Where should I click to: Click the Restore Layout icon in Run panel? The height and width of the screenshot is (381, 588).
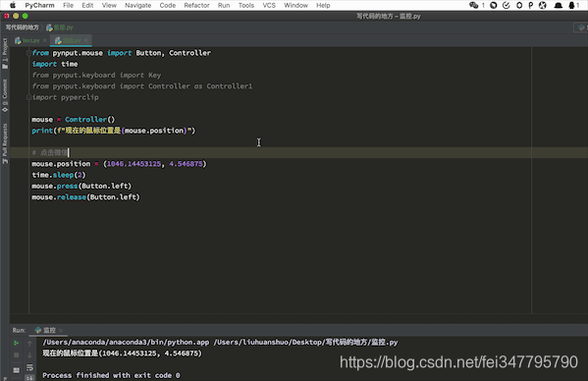[16, 370]
